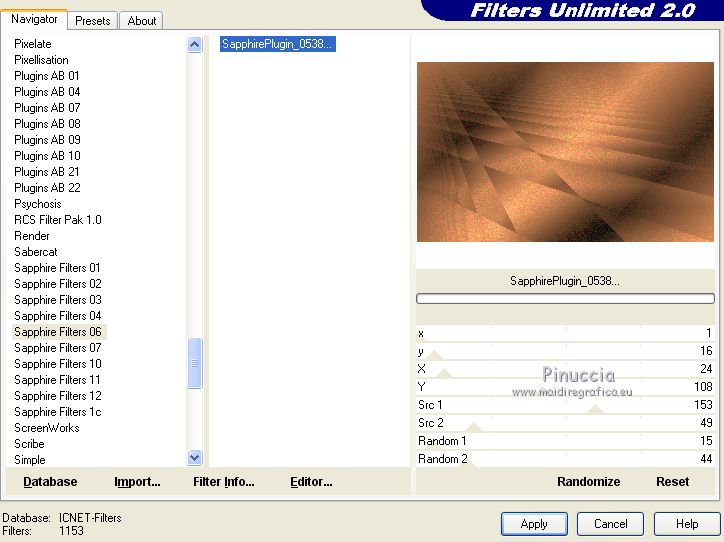The width and height of the screenshot is (724, 542).
Task: Click the category list scrollbar thumb
Action: point(194,363)
